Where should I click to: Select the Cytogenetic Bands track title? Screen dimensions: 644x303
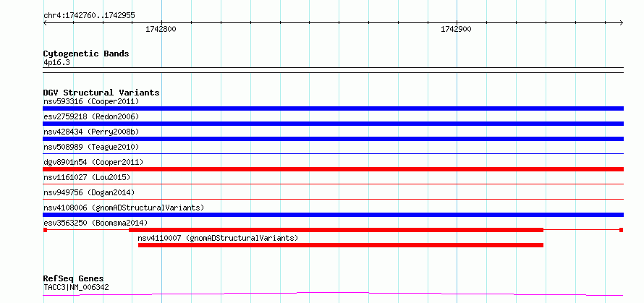(86, 54)
